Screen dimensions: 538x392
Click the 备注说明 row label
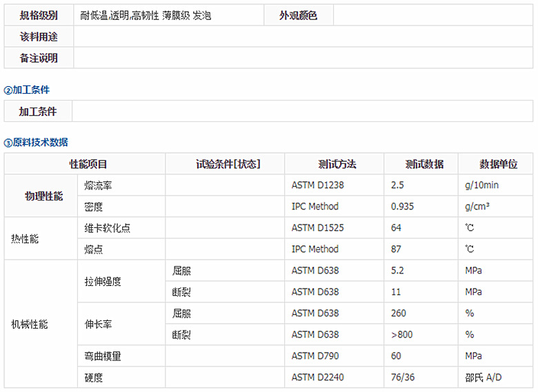pyautogui.click(x=39, y=58)
